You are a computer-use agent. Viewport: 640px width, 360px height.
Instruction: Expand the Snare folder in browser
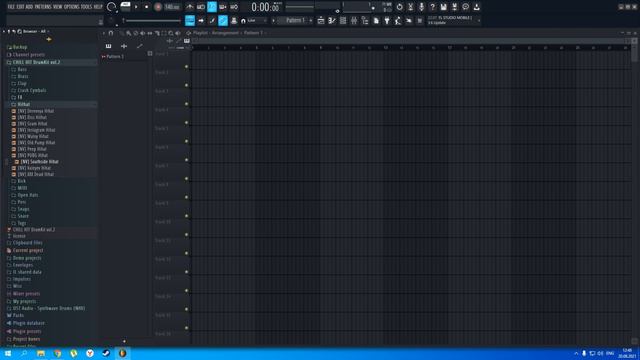23,216
